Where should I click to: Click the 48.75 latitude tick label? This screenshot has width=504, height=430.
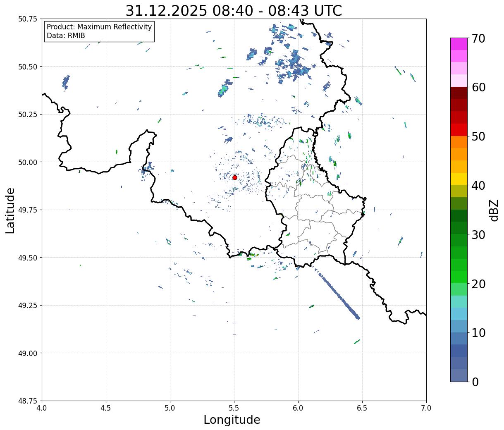click(x=27, y=401)
